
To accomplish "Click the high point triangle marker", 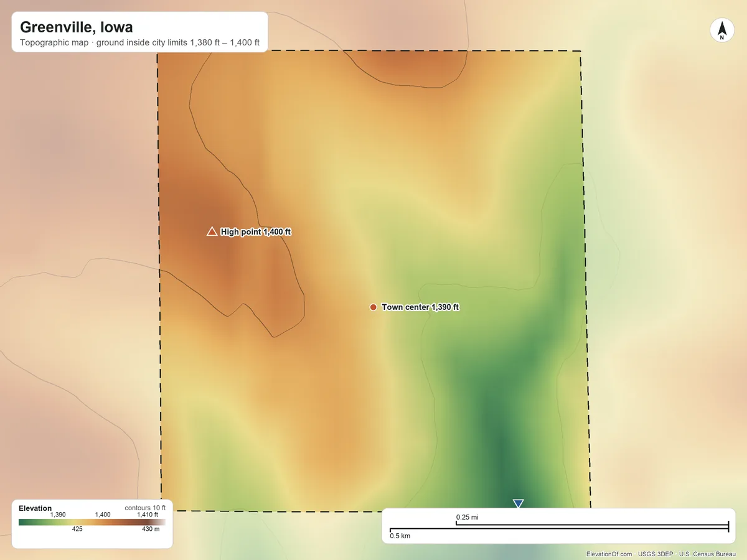I will tap(212, 231).
